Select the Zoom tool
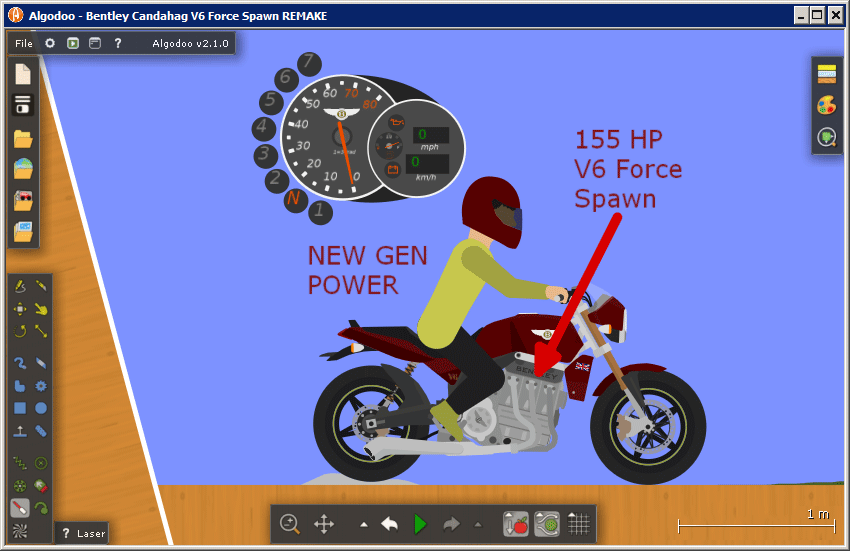The image size is (850, 551). point(290,524)
